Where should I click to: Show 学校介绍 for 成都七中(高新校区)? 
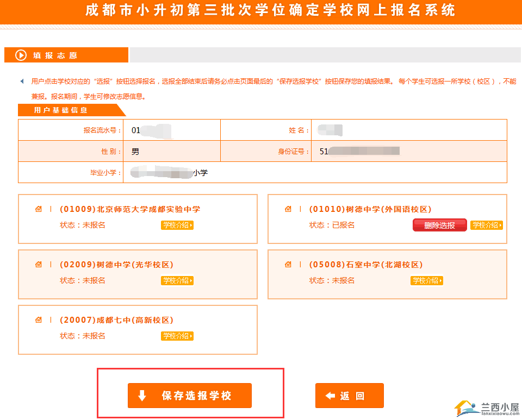[177, 336]
